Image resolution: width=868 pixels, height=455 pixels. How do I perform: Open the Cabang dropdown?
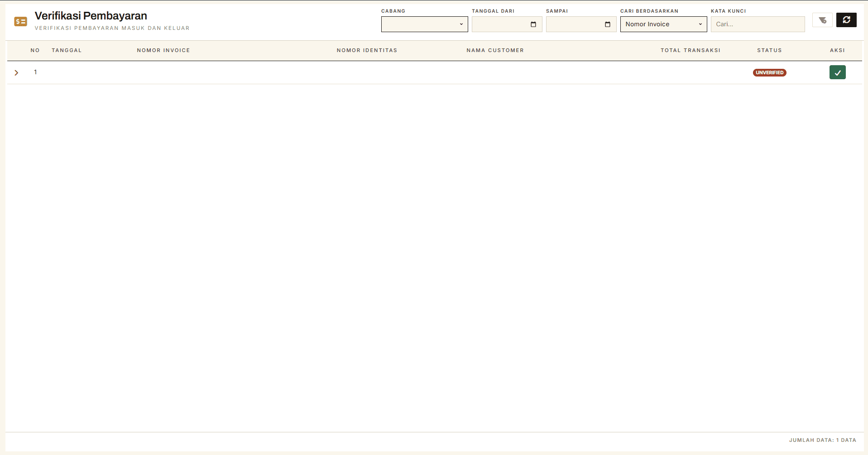425,24
